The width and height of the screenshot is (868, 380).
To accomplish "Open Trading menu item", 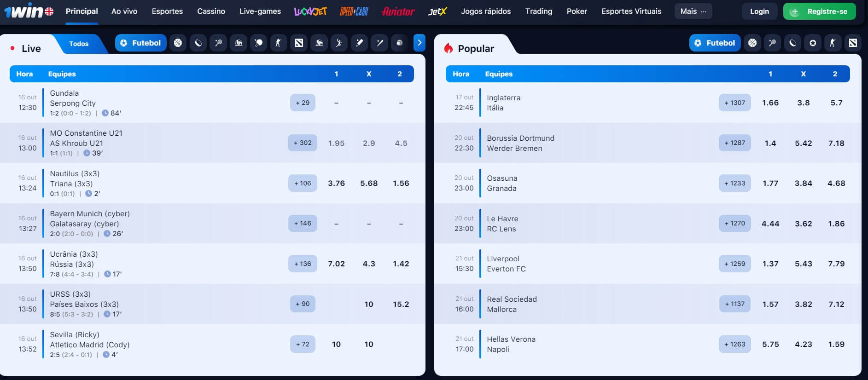I will point(539,11).
